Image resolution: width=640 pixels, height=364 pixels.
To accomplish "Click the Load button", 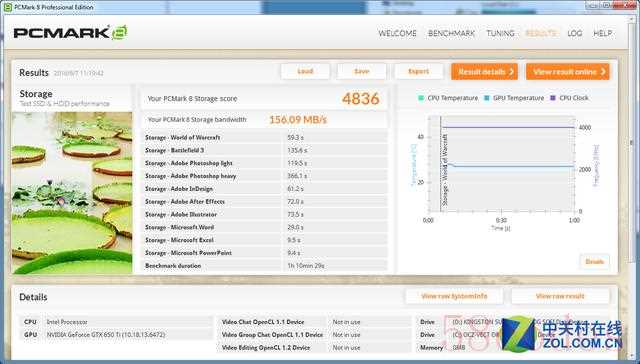I will click(305, 71).
